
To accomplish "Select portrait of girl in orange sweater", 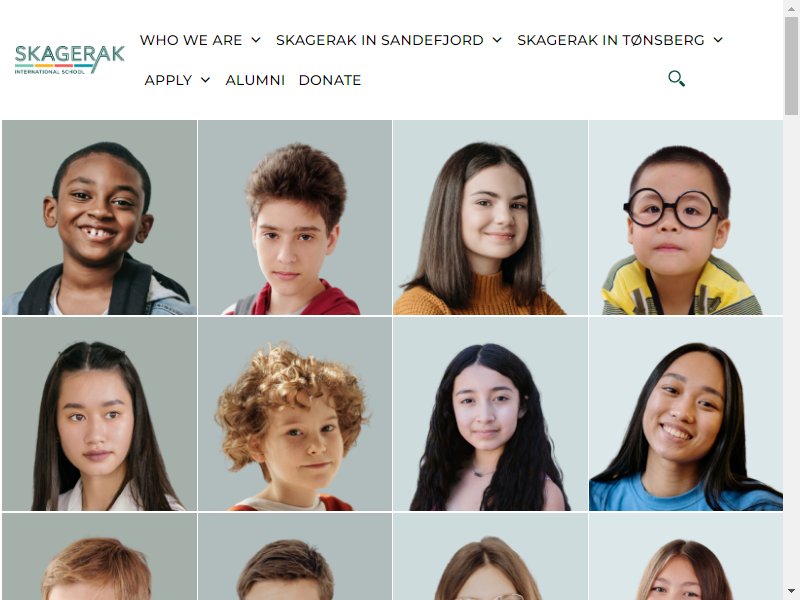I will (490, 217).
